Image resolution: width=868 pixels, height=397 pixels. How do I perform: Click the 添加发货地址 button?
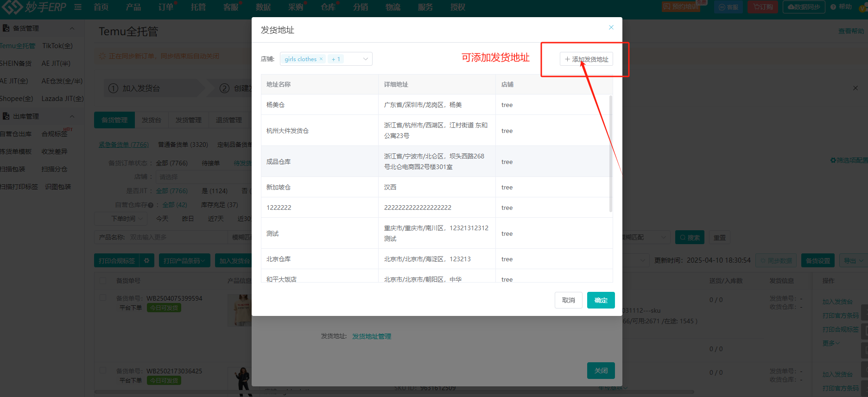point(586,59)
